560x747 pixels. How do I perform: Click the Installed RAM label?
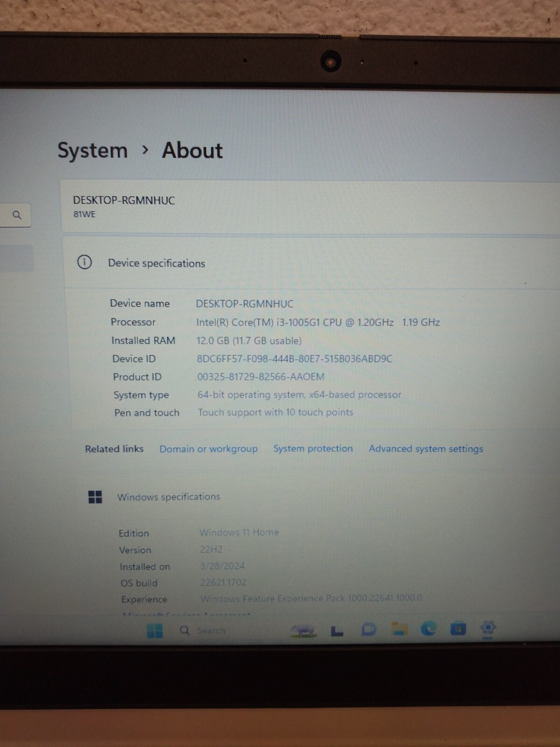coord(143,340)
